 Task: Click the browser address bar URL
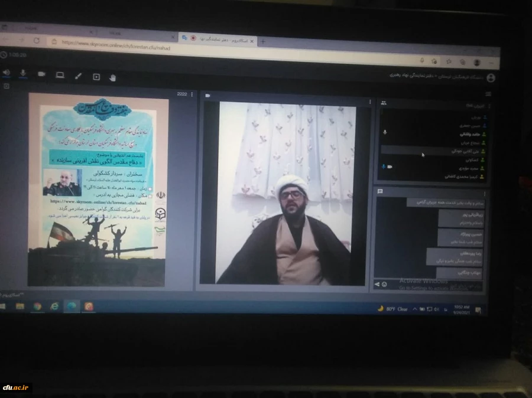click(118, 44)
